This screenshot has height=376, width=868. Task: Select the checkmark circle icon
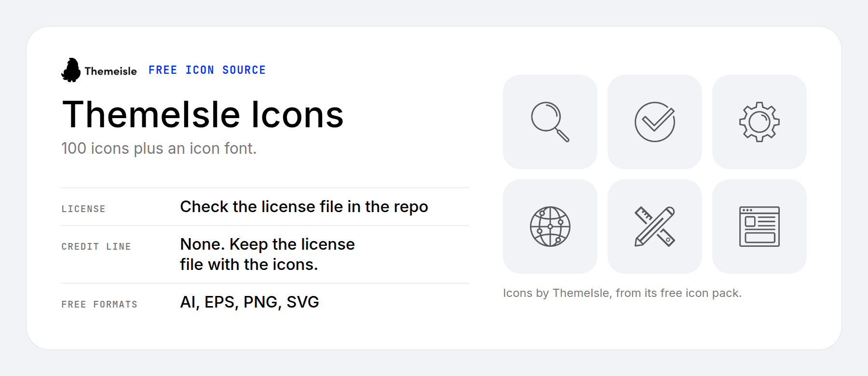click(x=655, y=122)
